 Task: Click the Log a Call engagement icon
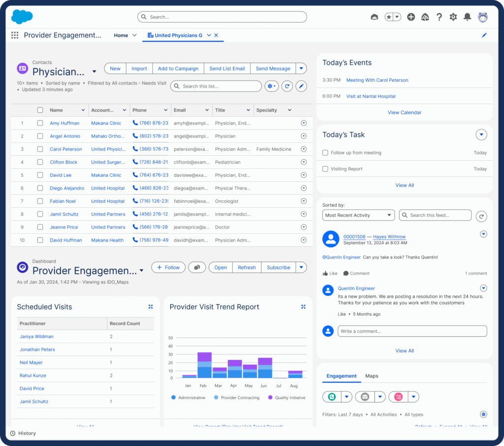pyautogui.click(x=332, y=397)
